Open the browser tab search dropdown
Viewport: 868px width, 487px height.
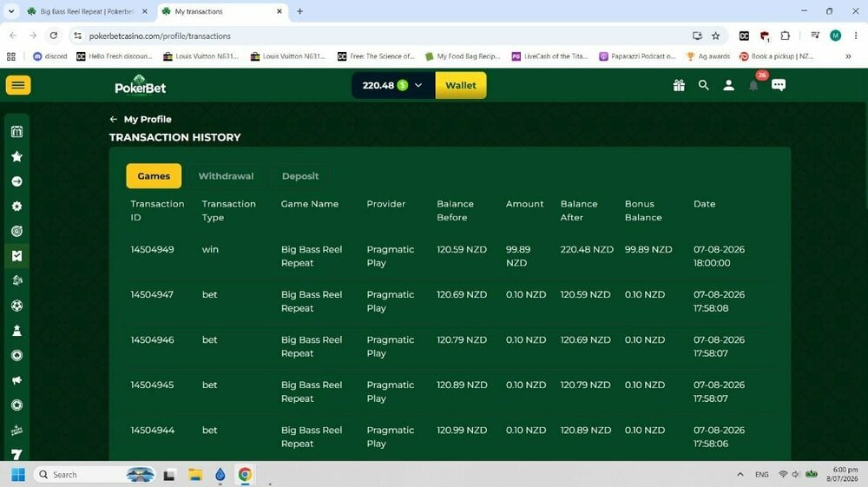(11, 11)
